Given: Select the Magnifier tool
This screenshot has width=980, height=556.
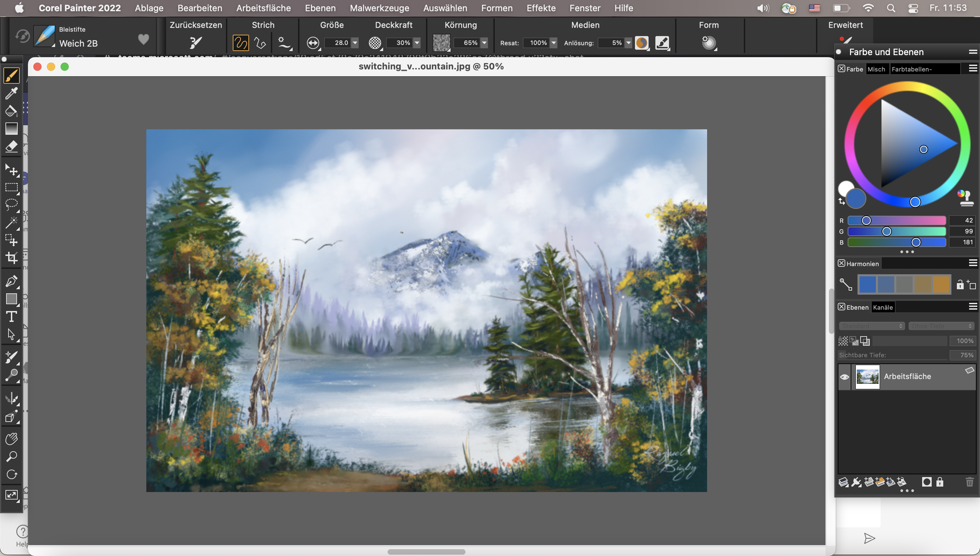Looking at the screenshot, I should tap(12, 456).
